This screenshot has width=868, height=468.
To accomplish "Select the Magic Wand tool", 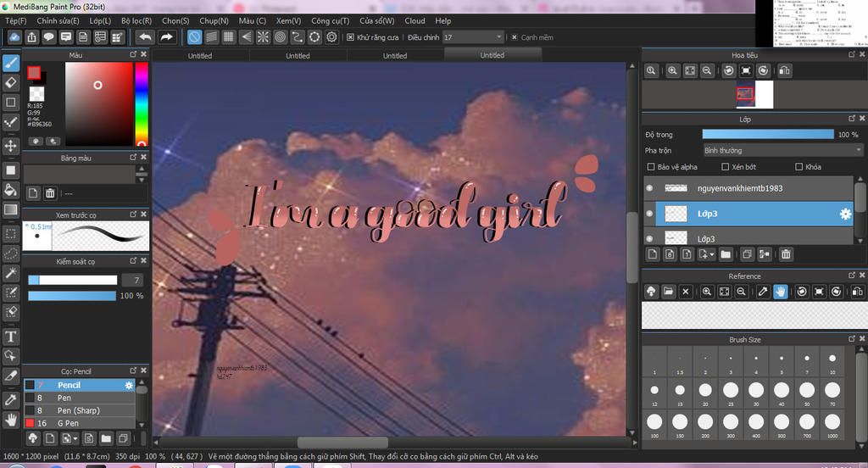I will [x=10, y=272].
